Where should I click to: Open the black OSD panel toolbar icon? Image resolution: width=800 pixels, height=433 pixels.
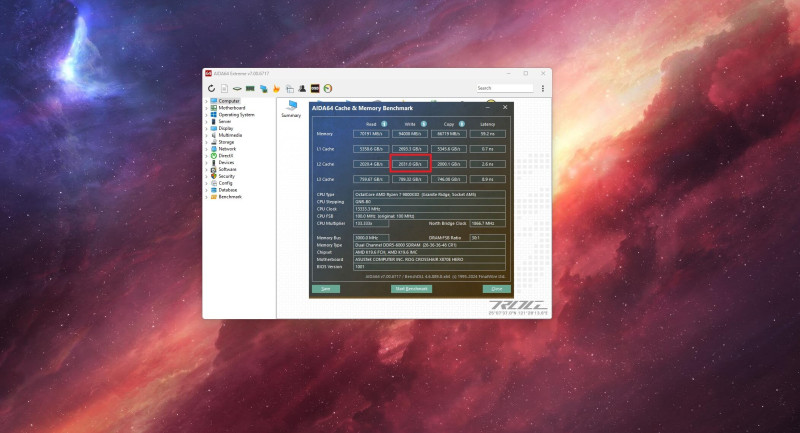point(315,88)
